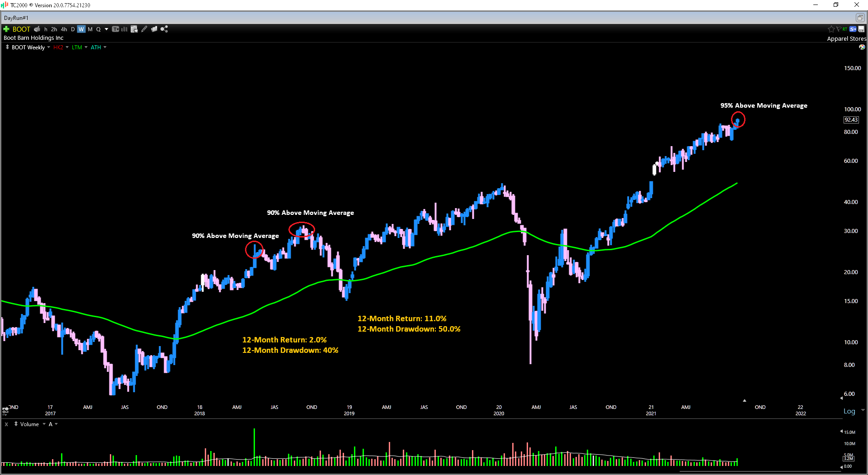Click the DayRun#1 layout tab
Screen dimensions: 868x475
point(16,18)
